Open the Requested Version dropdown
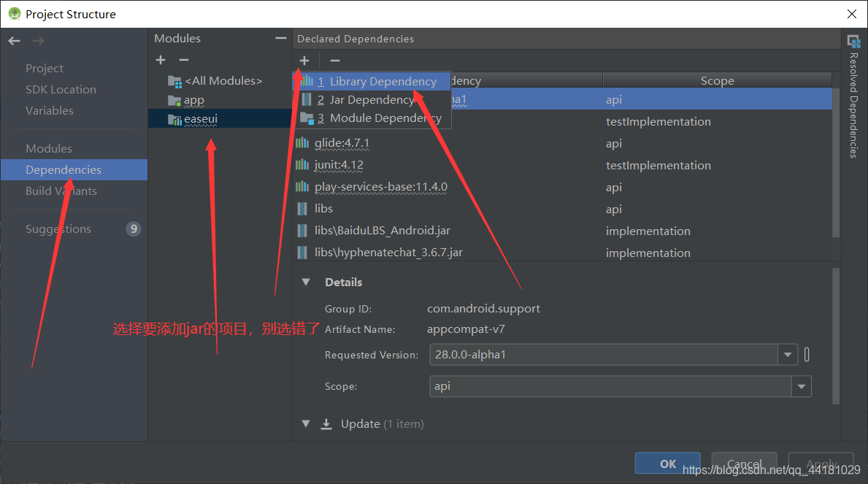This screenshot has height=484, width=868. click(x=788, y=354)
